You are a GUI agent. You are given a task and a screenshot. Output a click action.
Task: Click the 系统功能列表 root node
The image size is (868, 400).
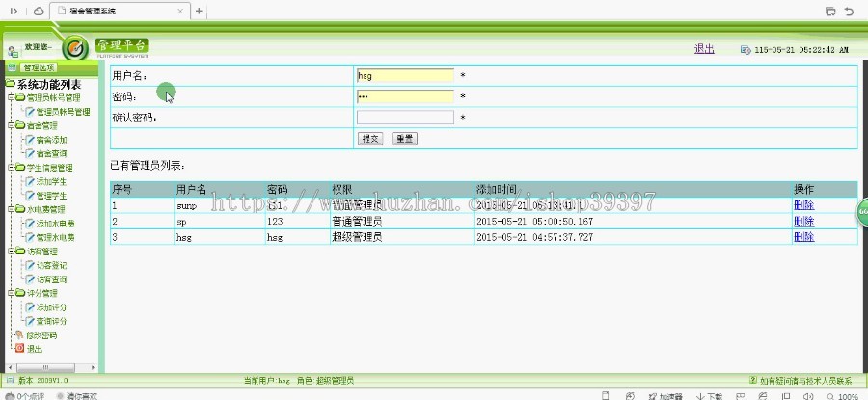(49, 84)
